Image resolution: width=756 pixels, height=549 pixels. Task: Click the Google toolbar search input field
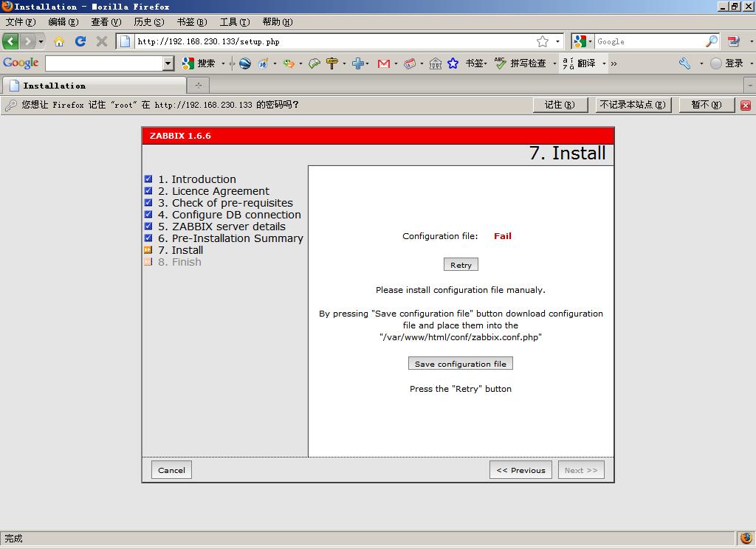click(x=104, y=63)
